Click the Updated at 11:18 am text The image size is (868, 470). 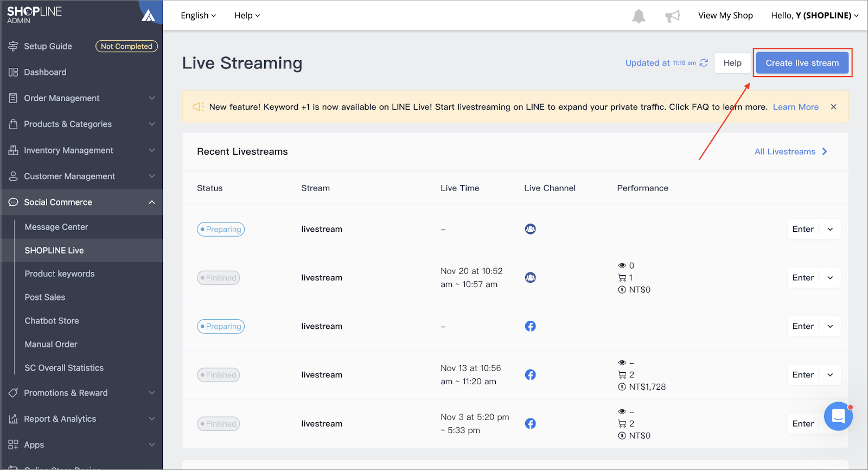point(660,63)
